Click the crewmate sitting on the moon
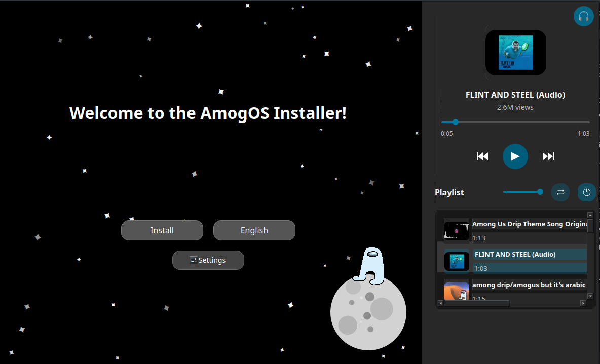 point(370,265)
